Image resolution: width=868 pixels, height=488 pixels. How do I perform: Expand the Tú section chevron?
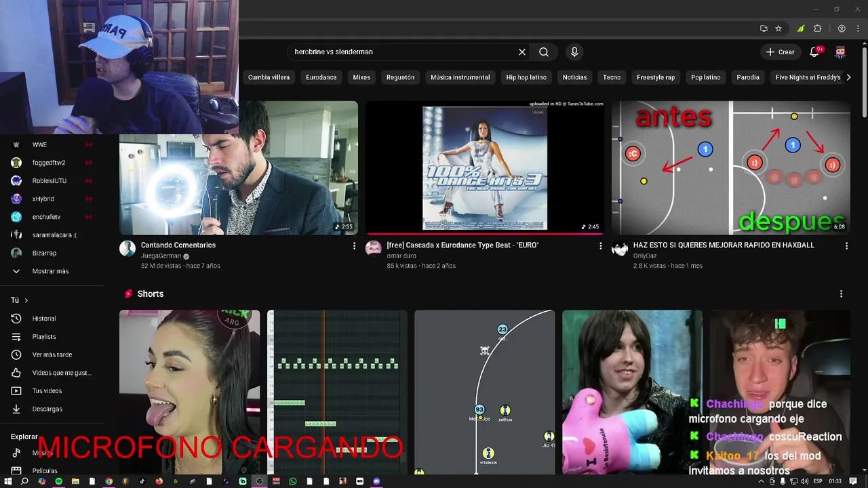(x=26, y=300)
